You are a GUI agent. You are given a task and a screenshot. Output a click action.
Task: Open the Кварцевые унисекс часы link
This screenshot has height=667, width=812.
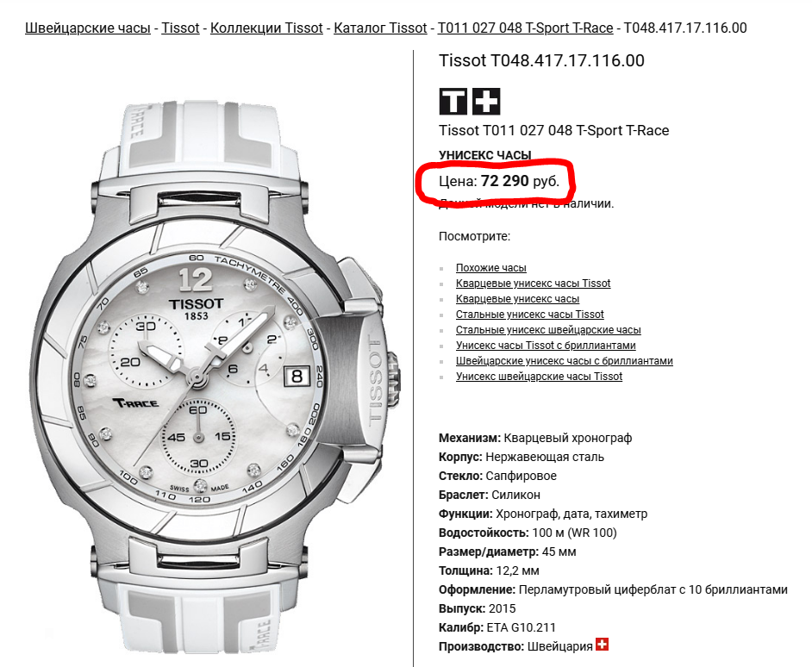(517, 299)
